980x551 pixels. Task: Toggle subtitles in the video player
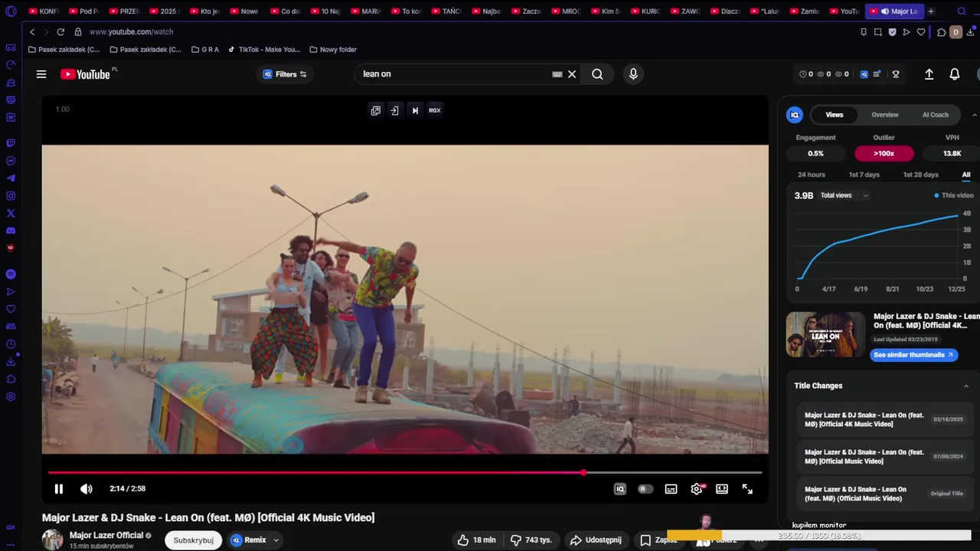tap(671, 489)
